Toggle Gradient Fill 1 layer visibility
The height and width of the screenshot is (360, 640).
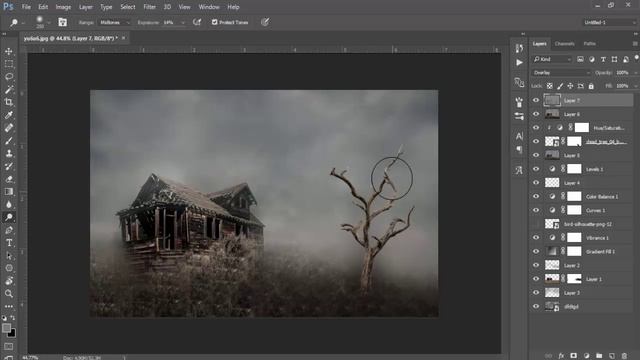click(x=536, y=251)
